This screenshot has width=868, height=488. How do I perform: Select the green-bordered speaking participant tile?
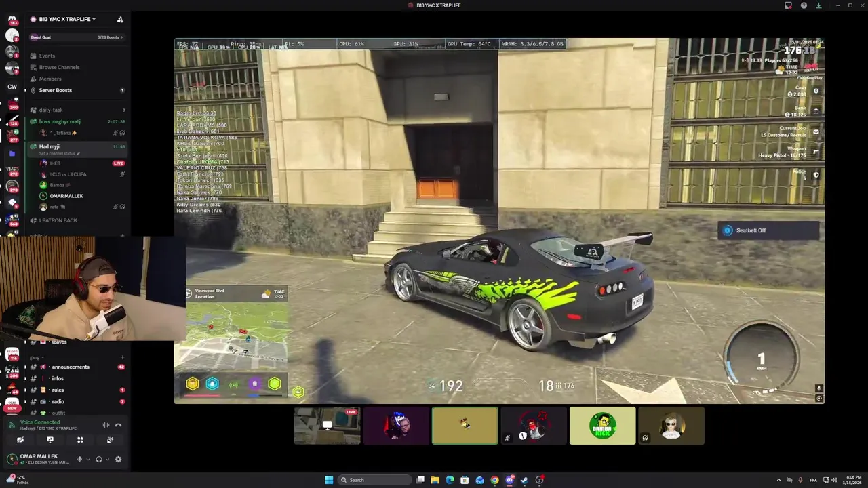(465, 426)
